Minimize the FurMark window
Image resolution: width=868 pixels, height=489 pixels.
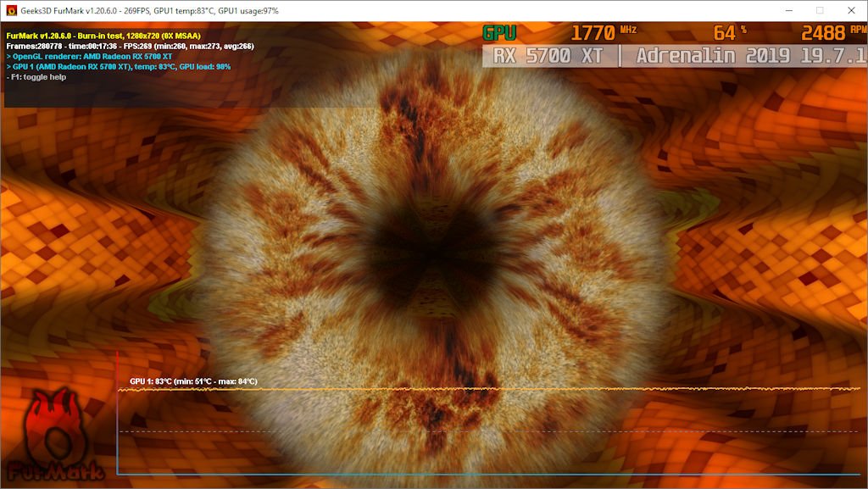789,10
